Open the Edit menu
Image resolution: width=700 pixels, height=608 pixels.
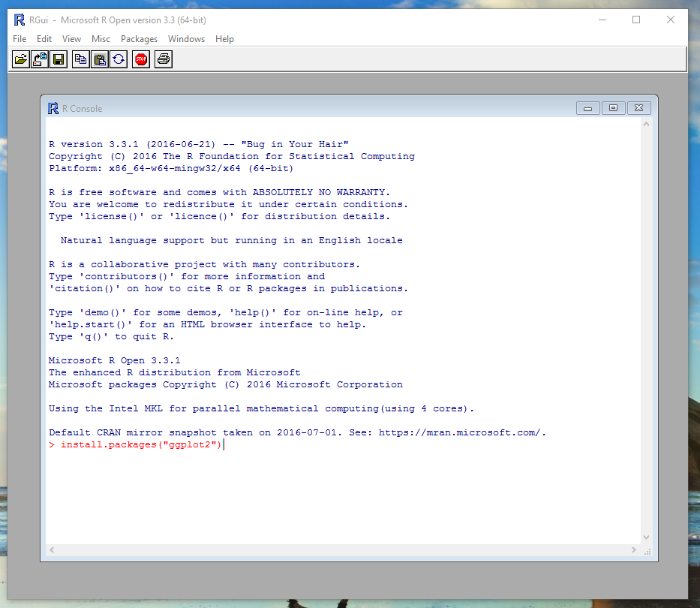click(44, 39)
